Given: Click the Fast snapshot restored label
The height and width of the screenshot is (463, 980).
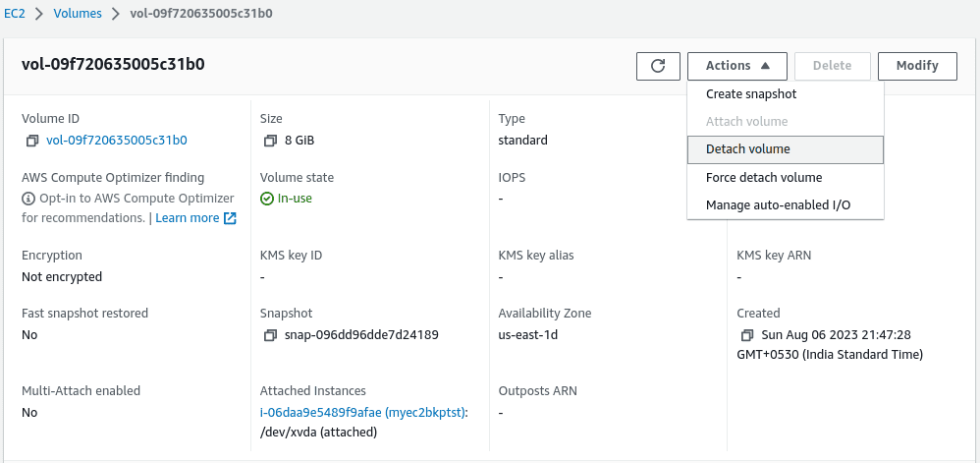Looking at the screenshot, I should 85,314.
